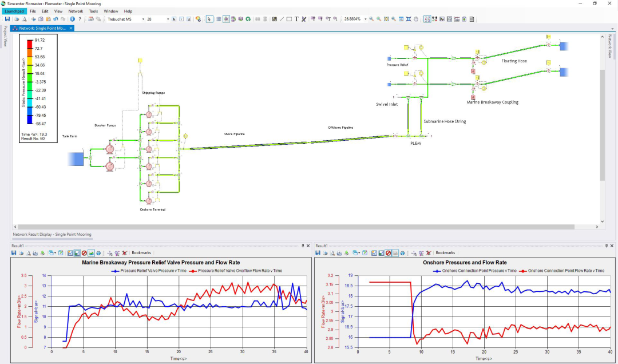Switch to Network: Single Point Mooring tab
This screenshot has height=364, width=618.
(42, 29)
